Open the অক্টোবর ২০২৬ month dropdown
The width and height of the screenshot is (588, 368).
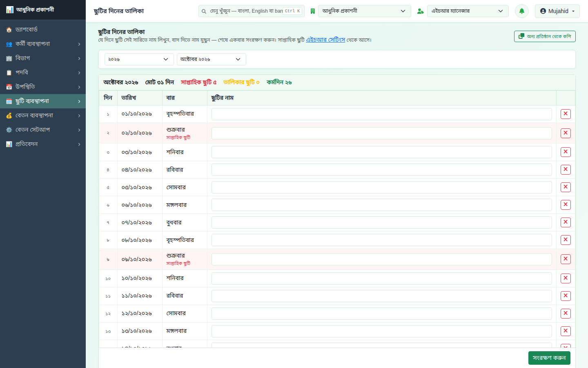[x=211, y=59]
